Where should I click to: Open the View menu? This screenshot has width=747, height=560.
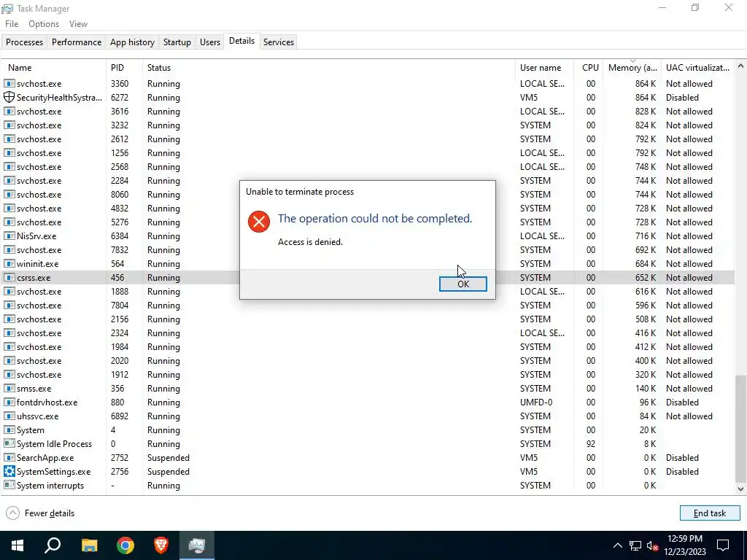tap(78, 24)
